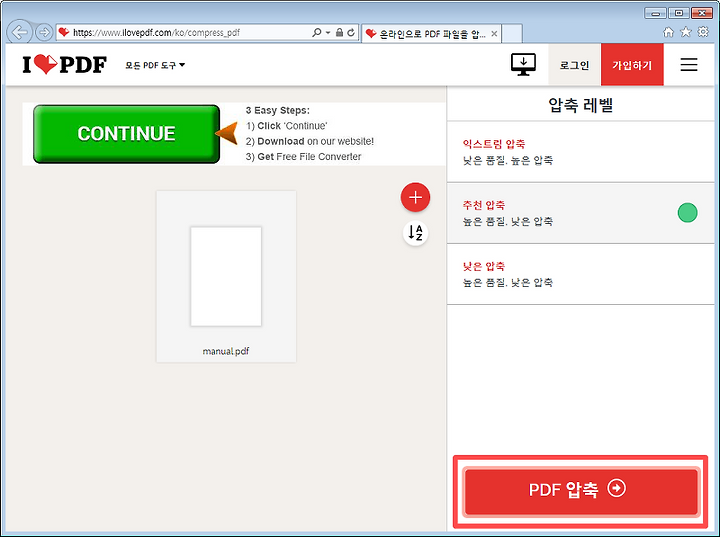The height and width of the screenshot is (537, 720).
Task: Close the iLovePDF browser tab
Action: [x=494, y=34]
